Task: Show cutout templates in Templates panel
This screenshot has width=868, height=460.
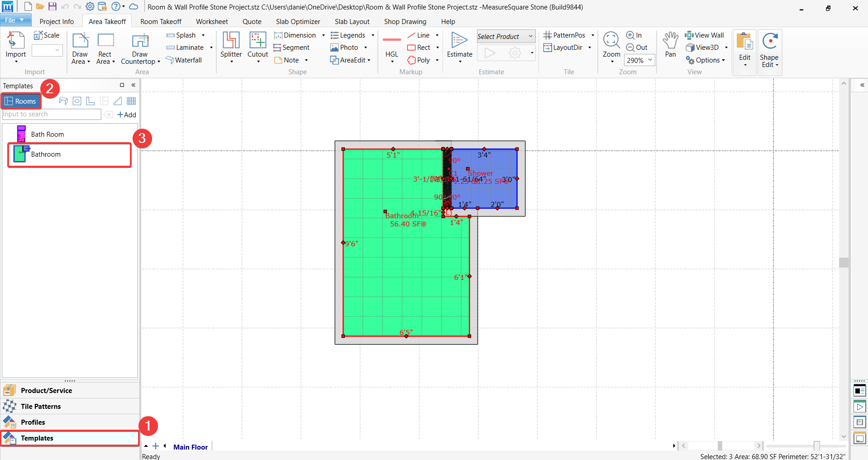Action: click(77, 101)
